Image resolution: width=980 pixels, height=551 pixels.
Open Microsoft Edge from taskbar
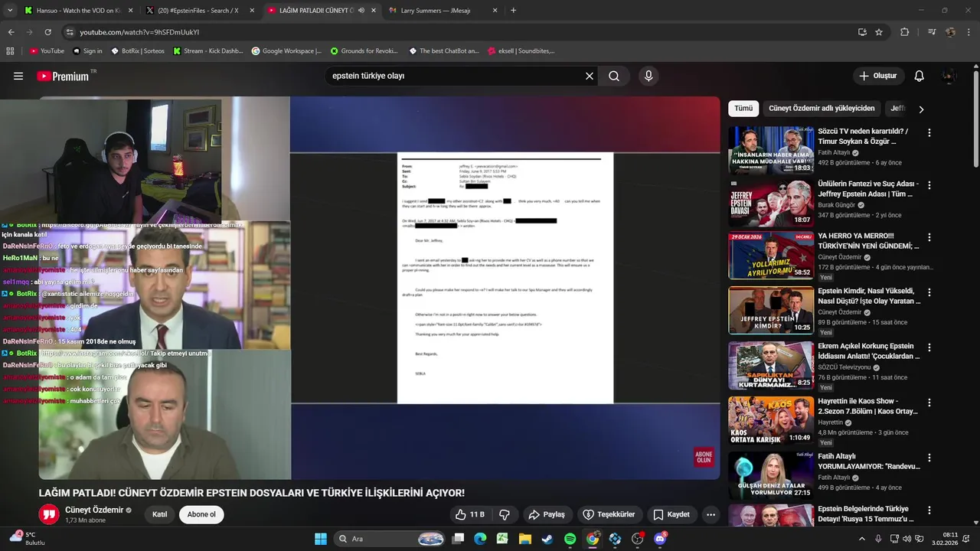[480, 539]
